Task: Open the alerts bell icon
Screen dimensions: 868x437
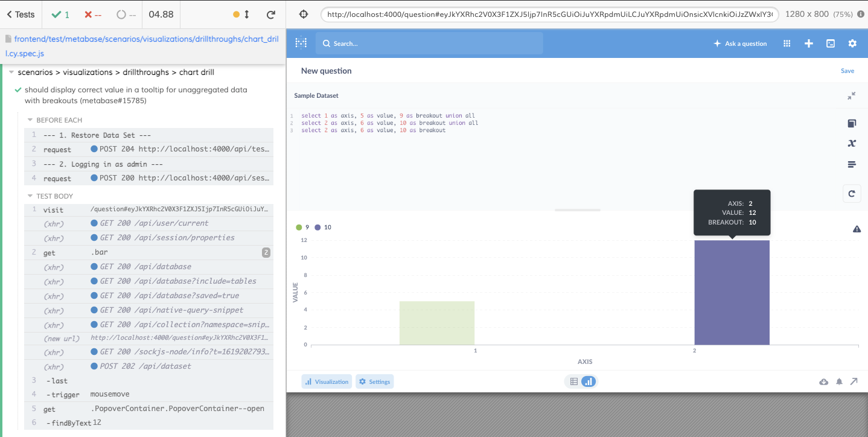Action: coord(839,381)
